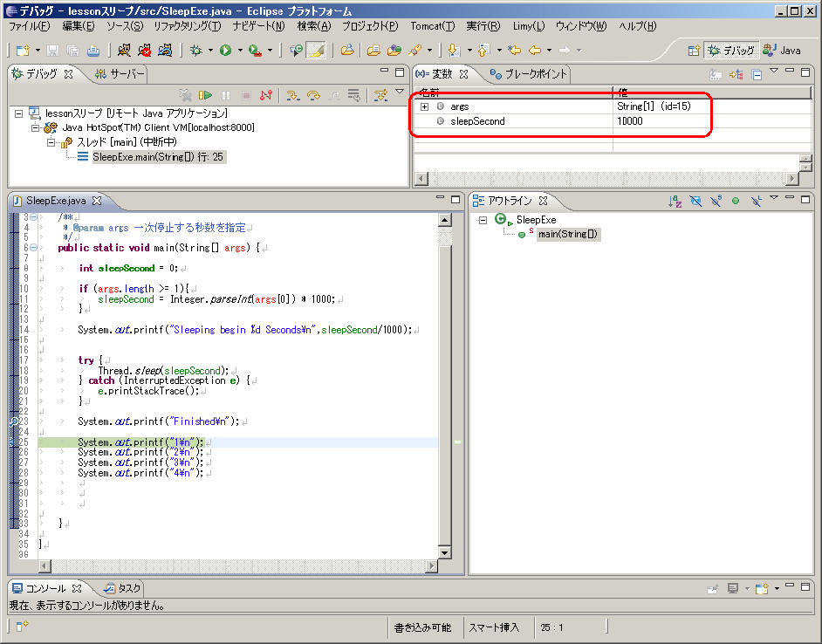Click the Run launch icon in main toolbar
This screenshot has height=644, width=822.
225,51
